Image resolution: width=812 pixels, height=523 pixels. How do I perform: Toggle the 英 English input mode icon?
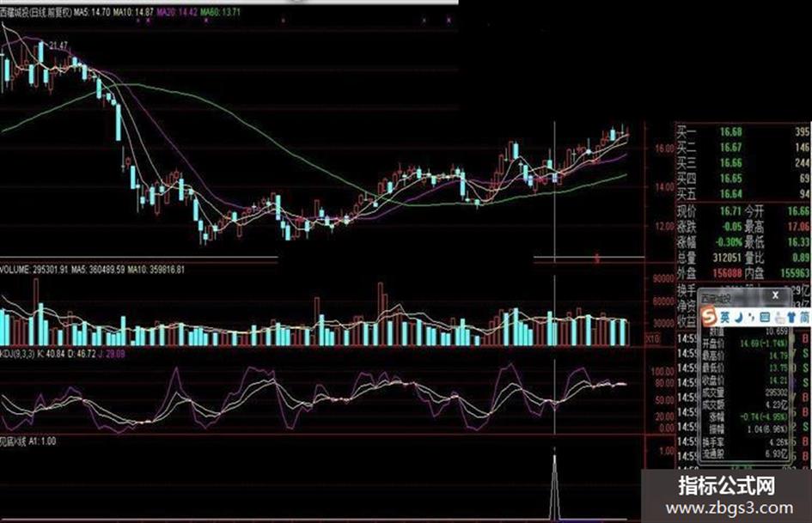point(726,316)
